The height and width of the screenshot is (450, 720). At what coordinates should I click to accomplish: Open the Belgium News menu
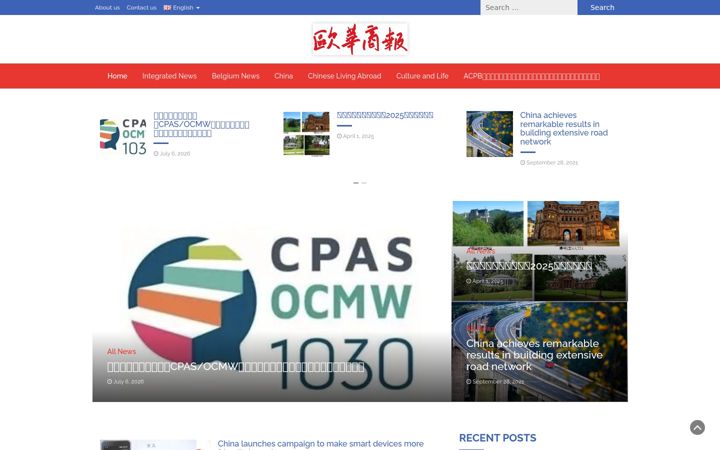236,76
